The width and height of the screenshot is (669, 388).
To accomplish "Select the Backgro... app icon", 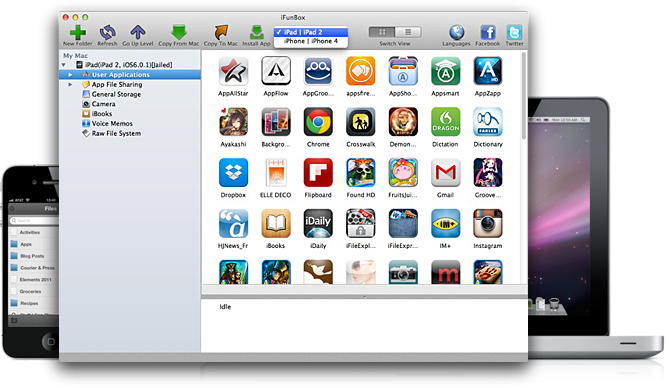I will pyautogui.click(x=276, y=122).
